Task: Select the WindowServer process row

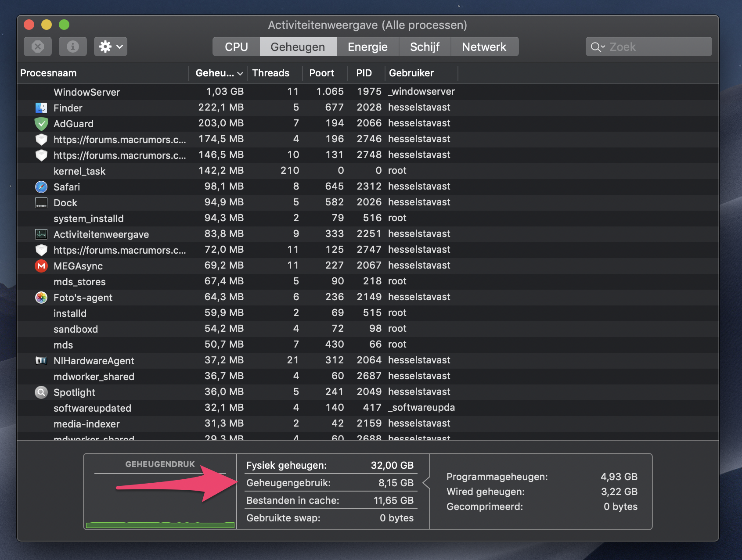Action: click(368, 92)
